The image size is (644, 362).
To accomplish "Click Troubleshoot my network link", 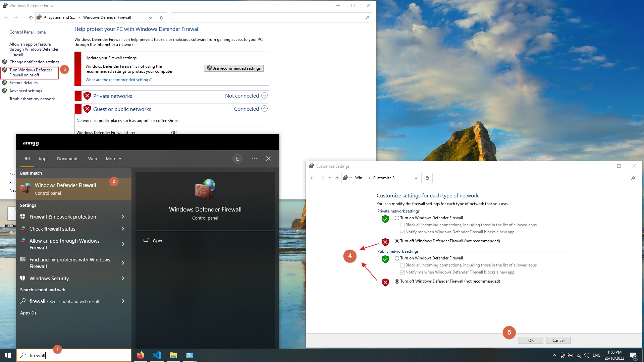I will point(32,99).
